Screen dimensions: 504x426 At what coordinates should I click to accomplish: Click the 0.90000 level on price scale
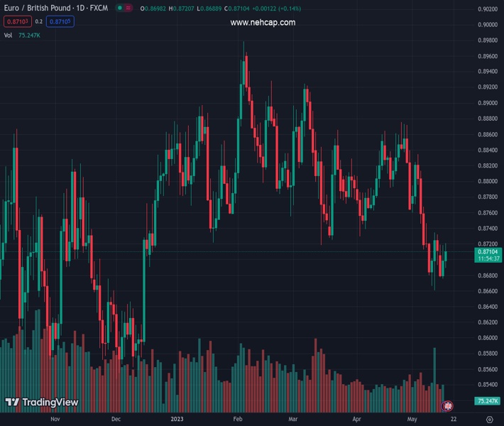click(487, 25)
